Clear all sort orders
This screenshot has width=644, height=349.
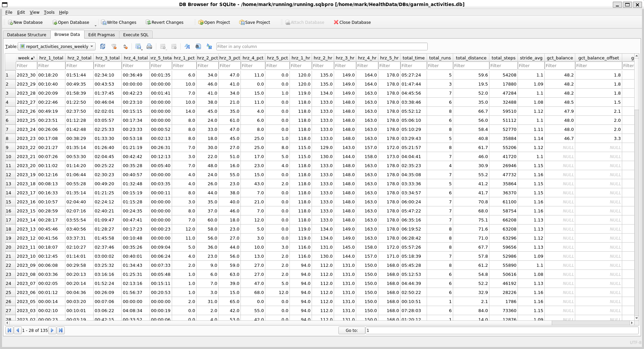[125, 46]
